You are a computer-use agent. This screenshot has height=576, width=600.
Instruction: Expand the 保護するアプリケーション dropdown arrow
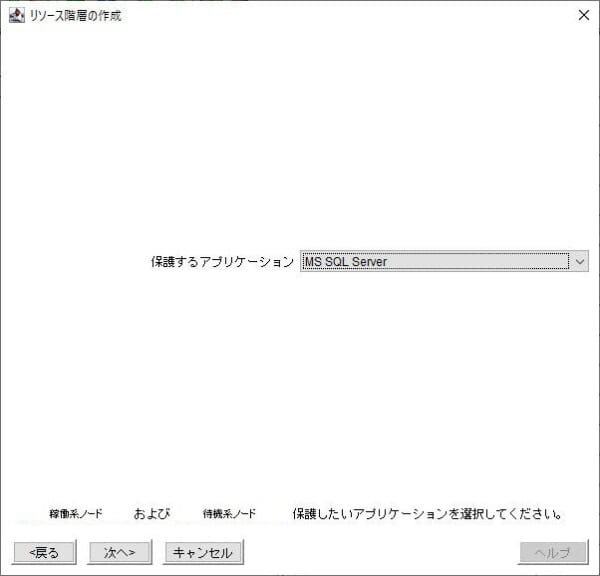coord(580,261)
